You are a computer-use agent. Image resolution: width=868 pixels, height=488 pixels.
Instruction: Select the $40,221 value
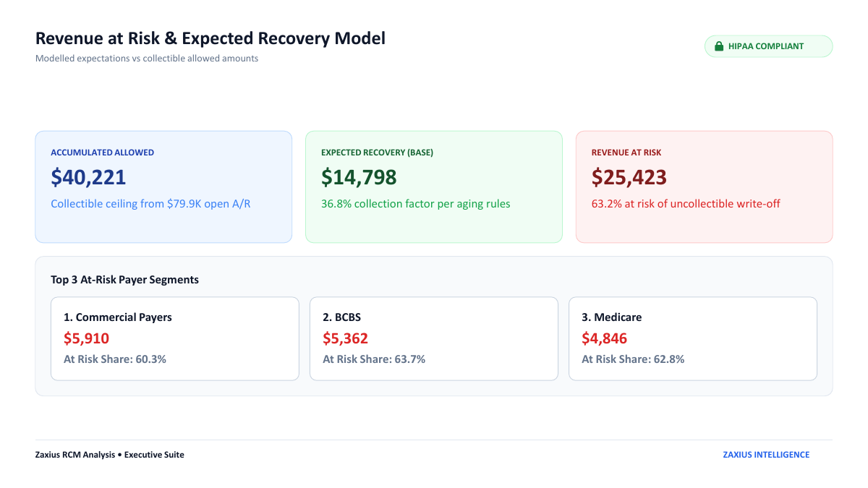(x=88, y=177)
